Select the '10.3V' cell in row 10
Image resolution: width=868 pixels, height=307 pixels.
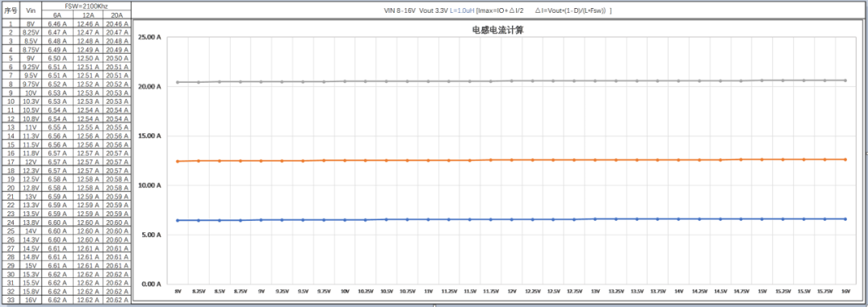coord(31,102)
